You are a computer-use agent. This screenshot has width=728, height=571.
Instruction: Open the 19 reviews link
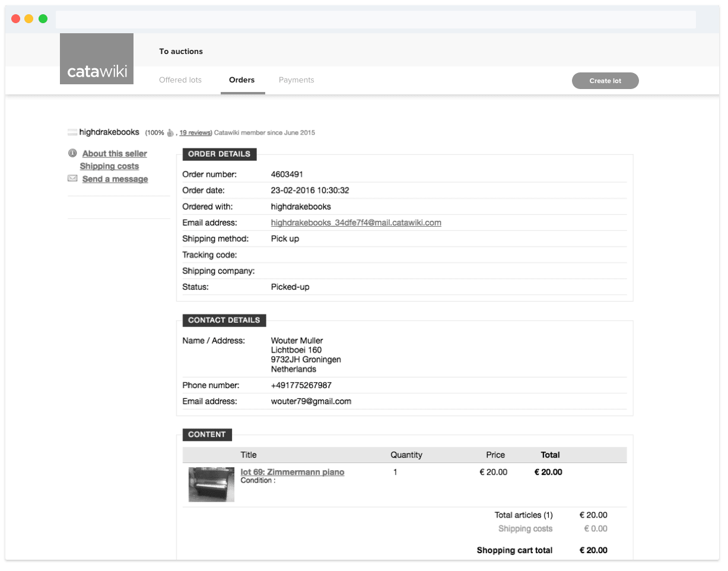coord(195,133)
